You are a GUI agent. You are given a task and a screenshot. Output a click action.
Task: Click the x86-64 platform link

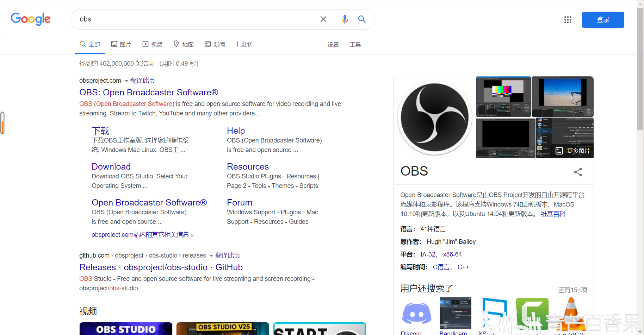(452, 254)
